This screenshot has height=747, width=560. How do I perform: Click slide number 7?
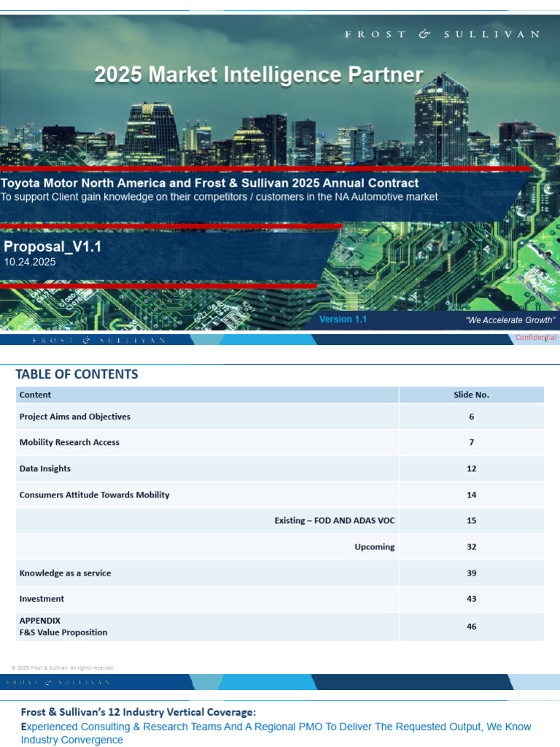coord(472,442)
